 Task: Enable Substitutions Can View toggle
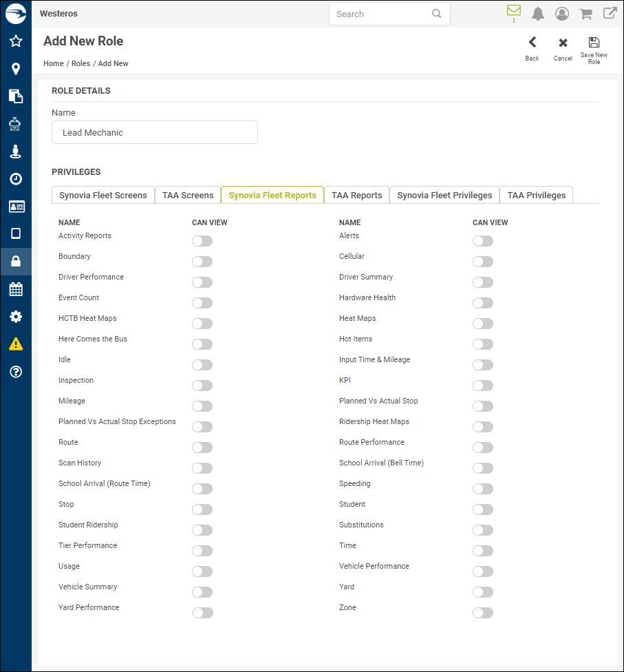pos(483,530)
